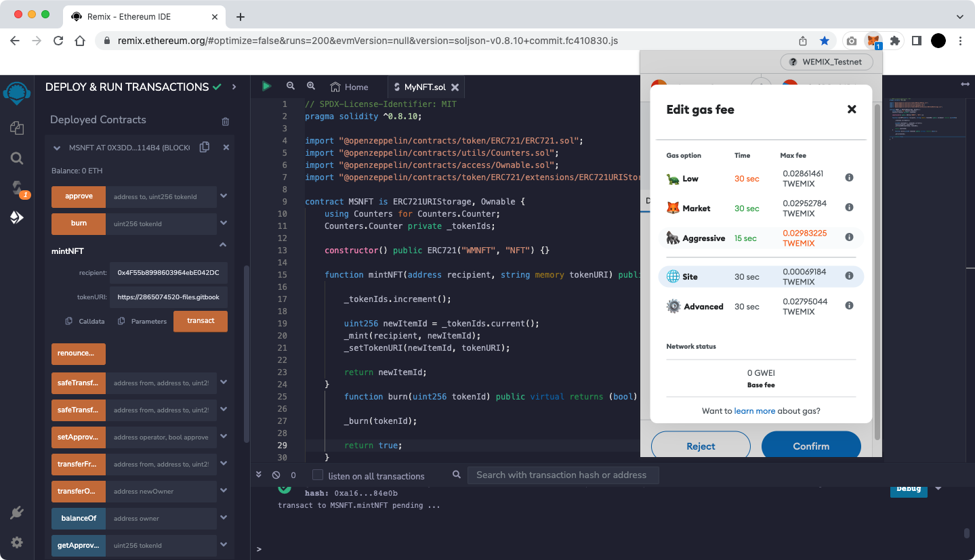Toggle listen on all transactions checkbox
The image size is (975, 560).
[318, 475]
